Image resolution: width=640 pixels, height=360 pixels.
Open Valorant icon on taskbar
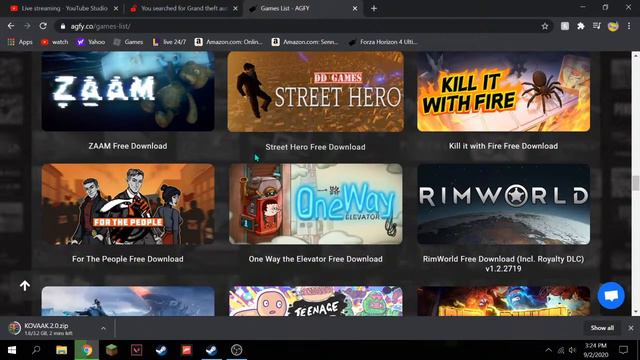(136, 350)
